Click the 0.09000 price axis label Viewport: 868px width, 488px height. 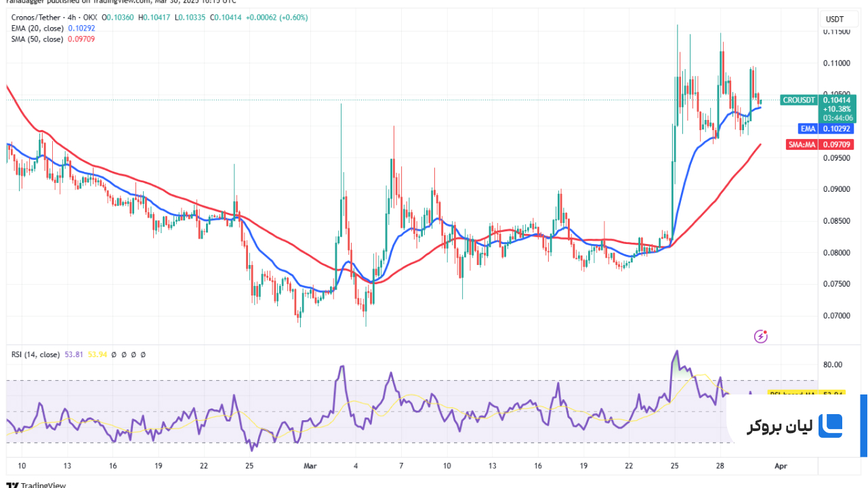click(x=837, y=189)
